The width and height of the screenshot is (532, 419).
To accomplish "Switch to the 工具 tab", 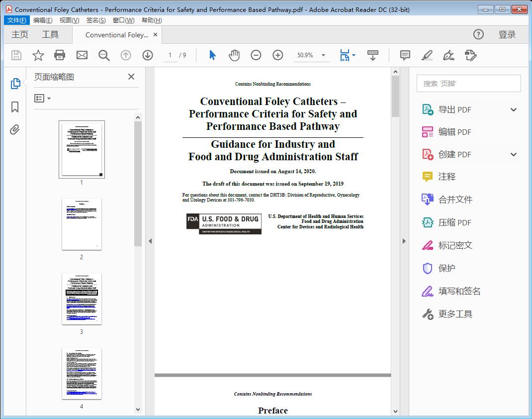I will tap(50, 34).
